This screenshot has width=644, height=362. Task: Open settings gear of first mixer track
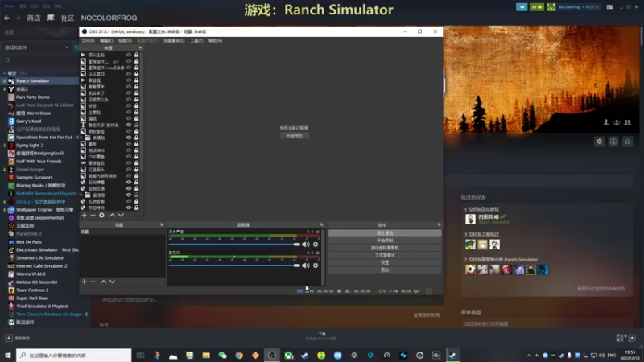(316, 245)
